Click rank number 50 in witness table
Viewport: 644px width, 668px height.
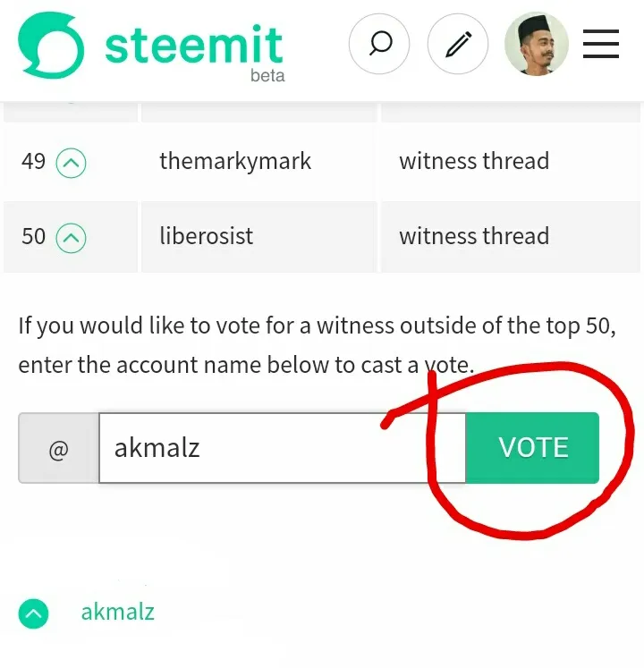coord(33,237)
